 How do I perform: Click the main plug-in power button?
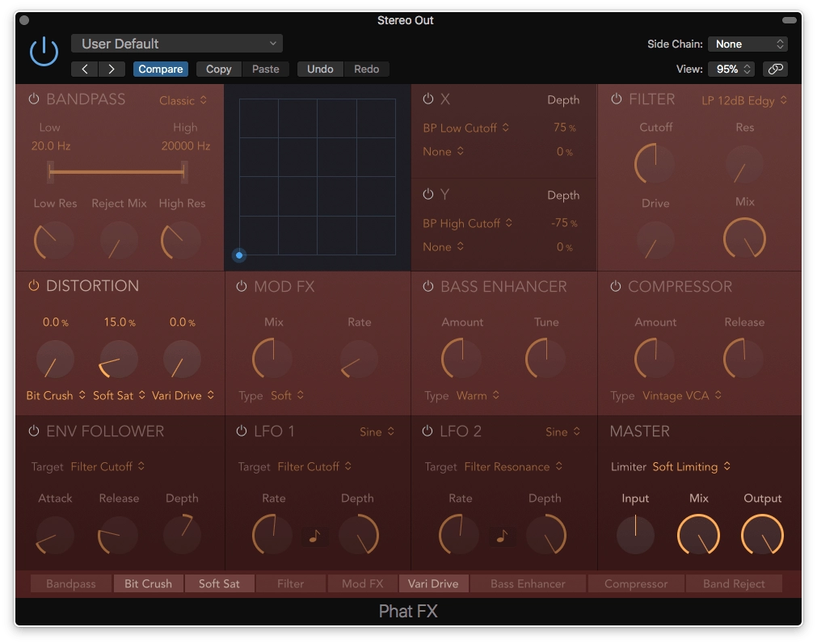(x=44, y=52)
